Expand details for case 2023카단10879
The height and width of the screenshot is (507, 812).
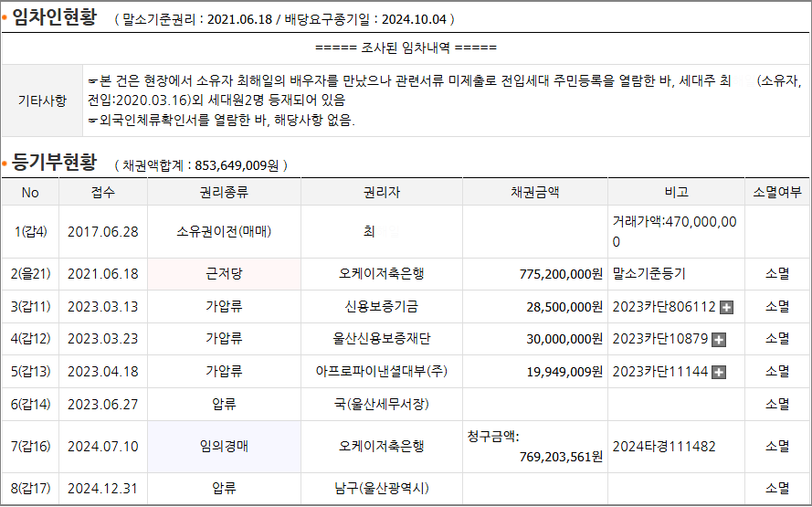[x=719, y=340]
